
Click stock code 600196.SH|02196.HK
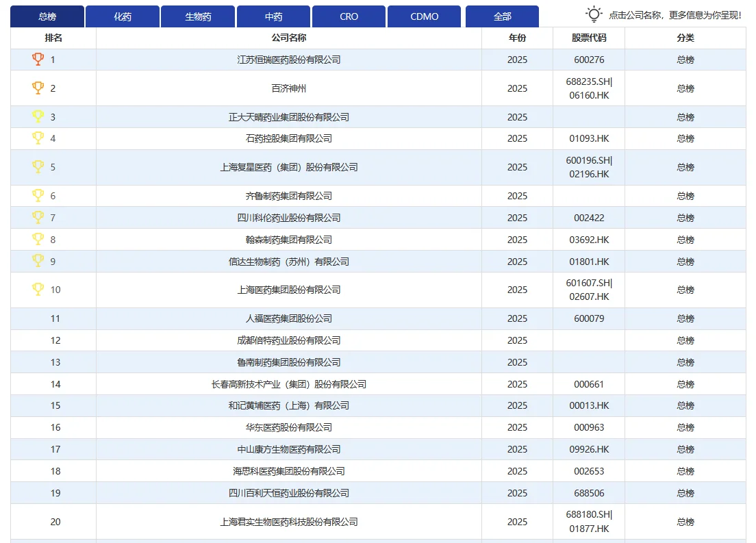pyautogui.click(x=589, y=167)
